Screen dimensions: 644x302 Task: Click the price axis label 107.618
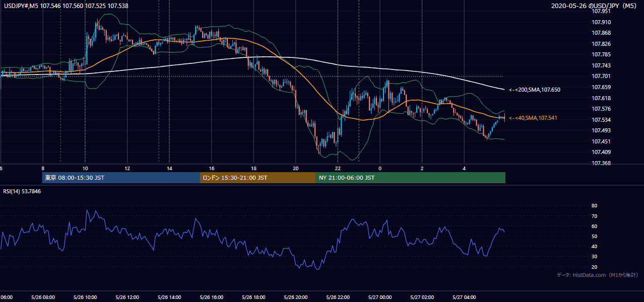[602, 98]
